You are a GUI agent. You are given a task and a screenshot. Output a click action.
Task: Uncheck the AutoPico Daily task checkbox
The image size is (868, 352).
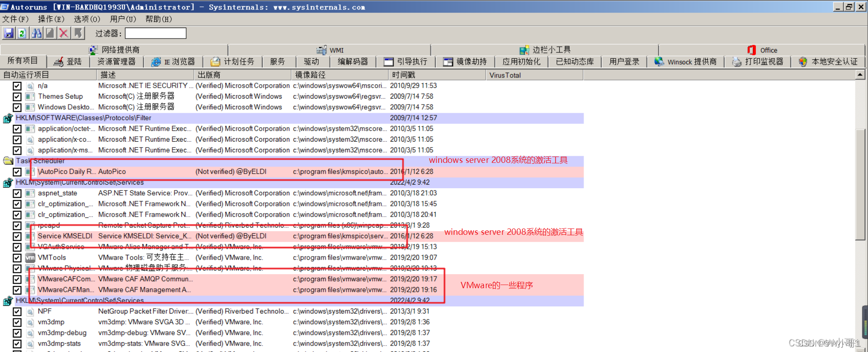click(17, 172)
